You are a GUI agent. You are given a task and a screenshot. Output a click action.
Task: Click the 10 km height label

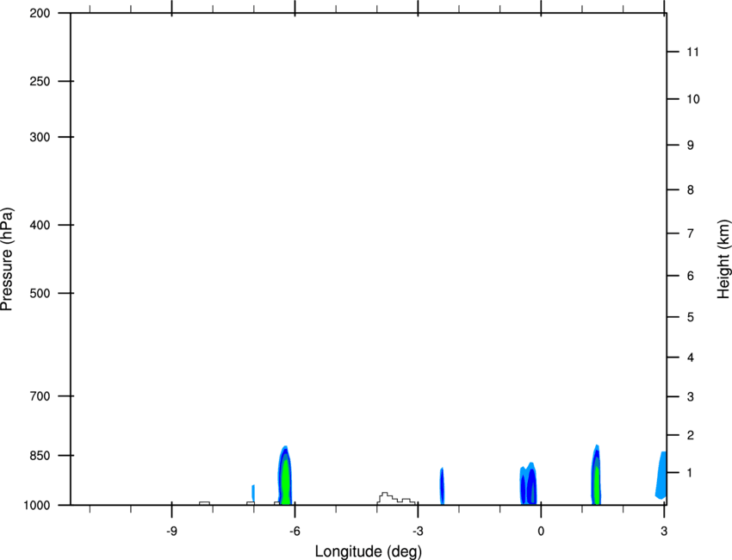click(x=693, y=99)
